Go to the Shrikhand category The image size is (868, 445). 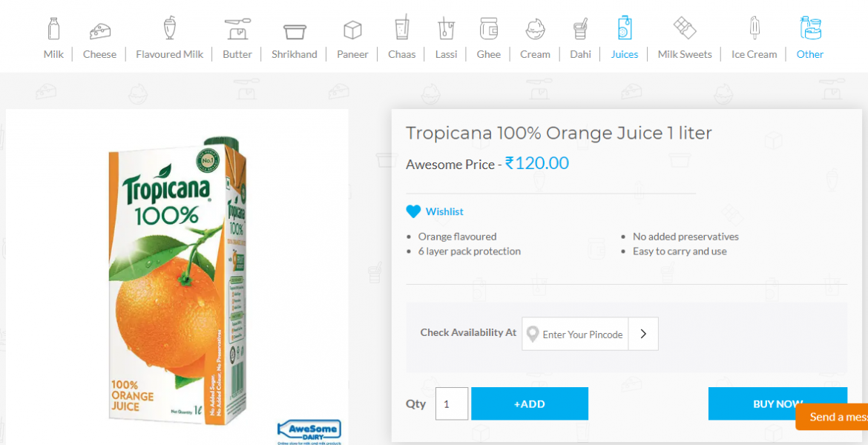295,54
